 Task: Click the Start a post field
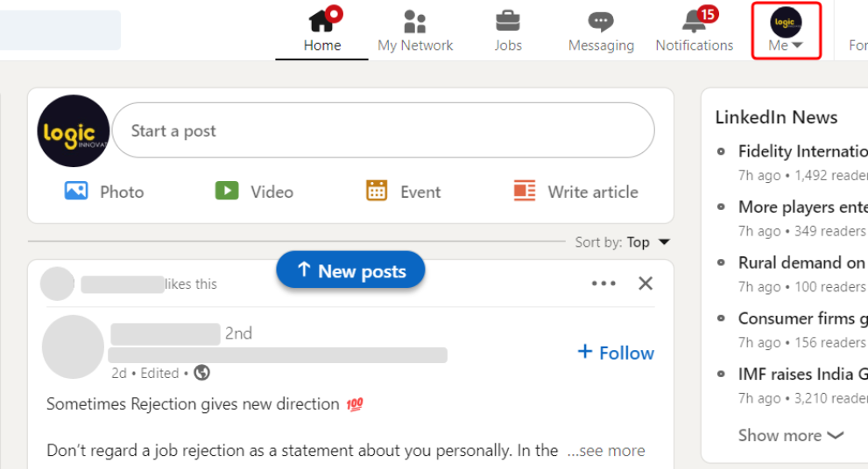tap(383, 130)
